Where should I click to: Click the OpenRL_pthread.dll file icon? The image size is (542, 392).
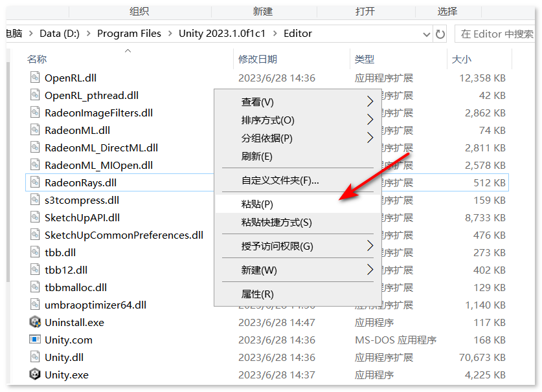tap(35, 94)
